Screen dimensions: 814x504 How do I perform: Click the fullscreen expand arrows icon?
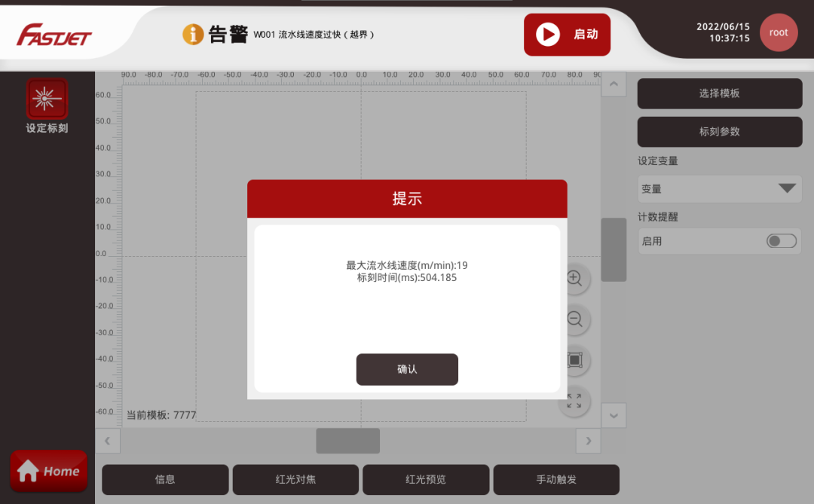pos(574,401)
